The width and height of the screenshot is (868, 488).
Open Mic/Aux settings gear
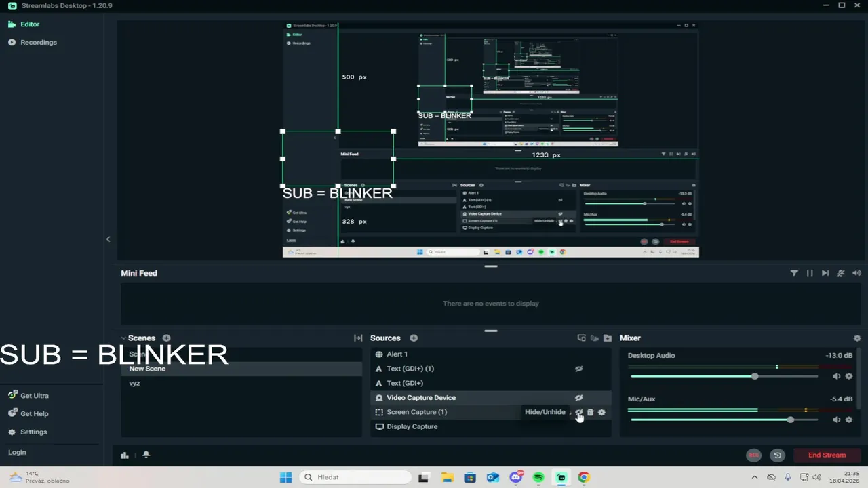pyautogui.click(x=849, y=420)
